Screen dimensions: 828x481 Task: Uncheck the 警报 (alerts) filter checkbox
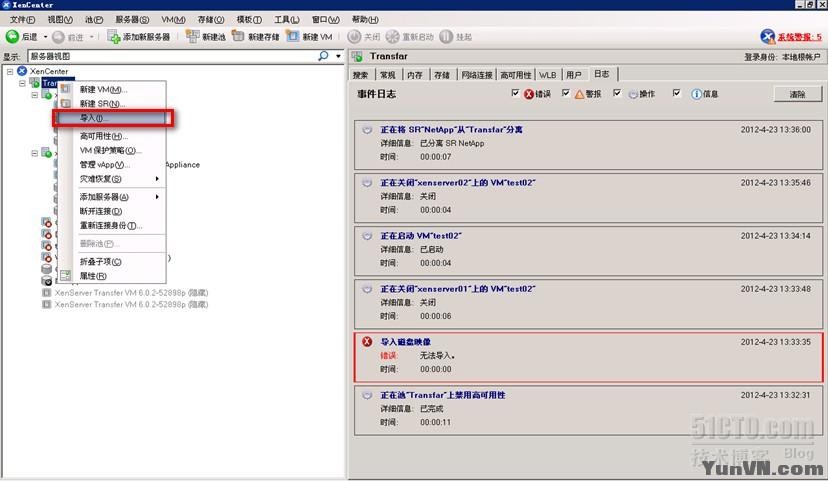click(x=566, y=93)
